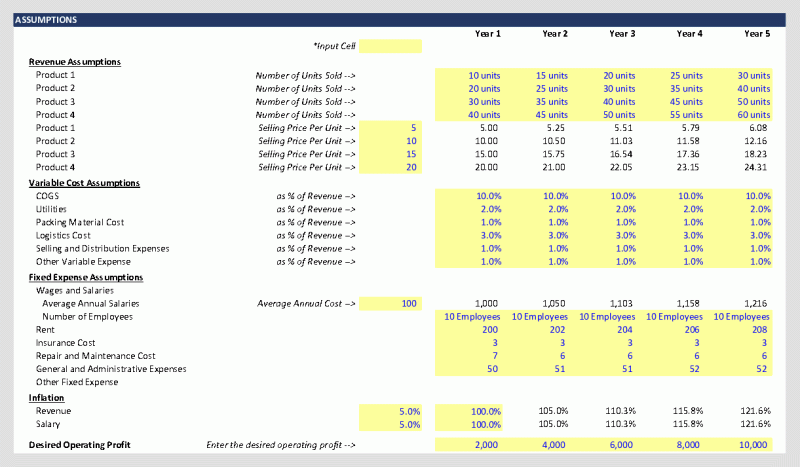Click the ASSUMPTIONS header bar
Screen dimensions: 800x467
coord(400,19)
